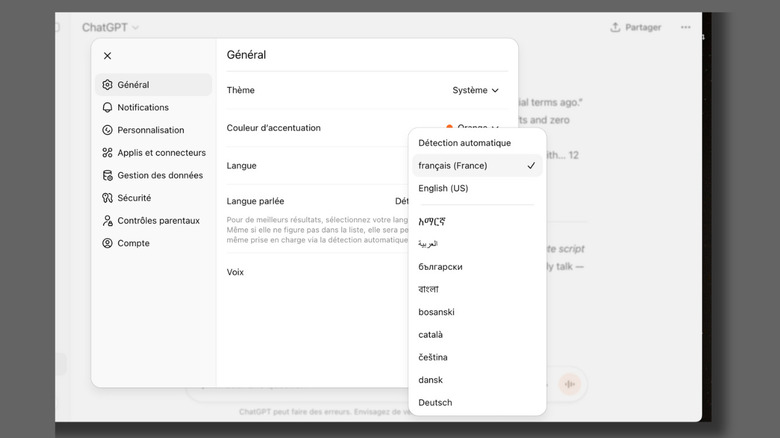
Task: Click the Partager share button
Action: [635, 28]
